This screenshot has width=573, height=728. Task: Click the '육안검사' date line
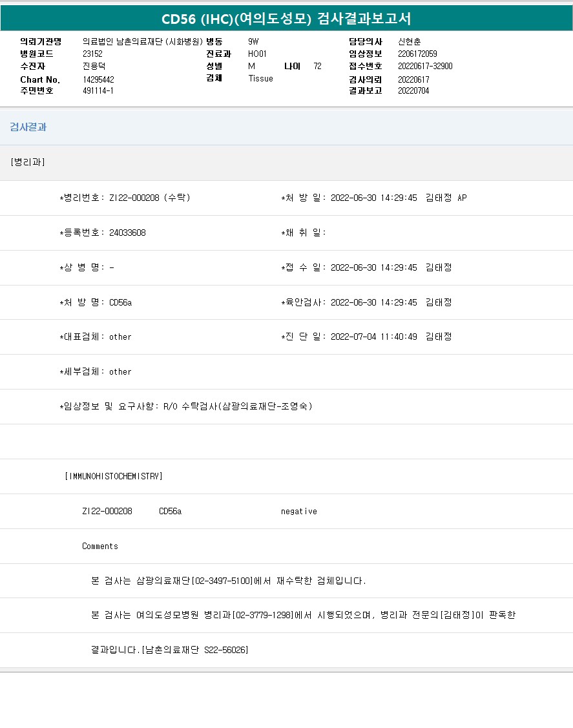click(366, 302)
